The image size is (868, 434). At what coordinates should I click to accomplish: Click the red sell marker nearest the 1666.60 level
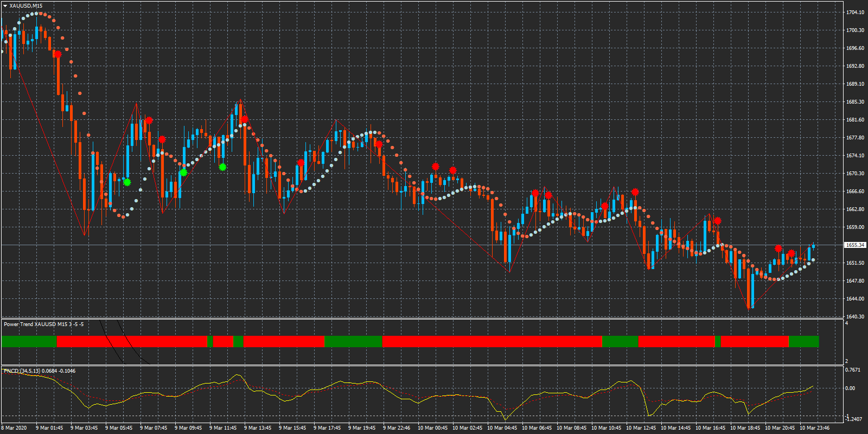click(x=635, y=192)
